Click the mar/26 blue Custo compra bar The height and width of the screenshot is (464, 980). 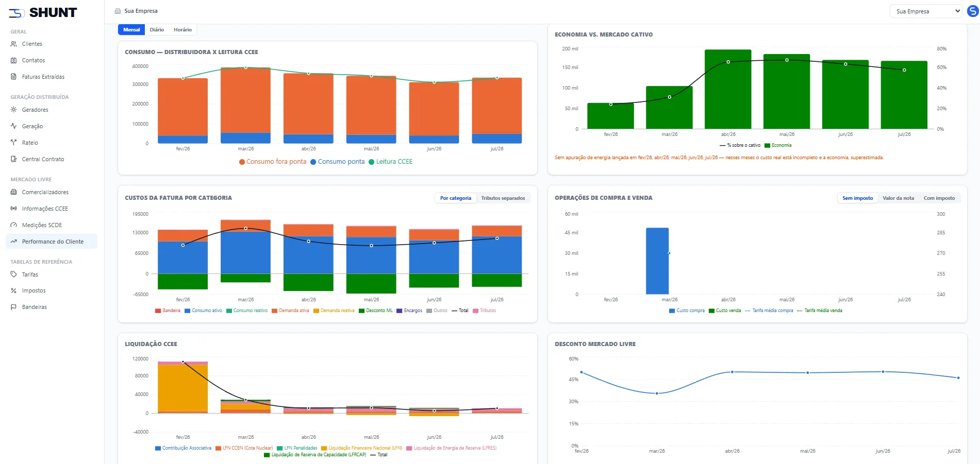coord(657,261)
